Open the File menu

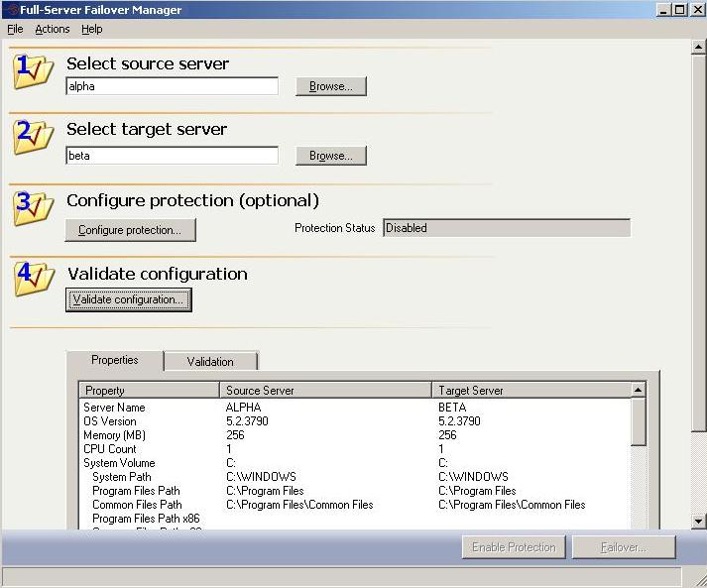(x=15, y=30)
